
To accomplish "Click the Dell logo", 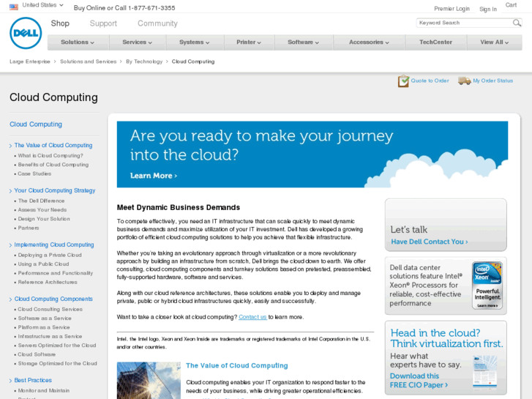I will click(x=26, y=33).
